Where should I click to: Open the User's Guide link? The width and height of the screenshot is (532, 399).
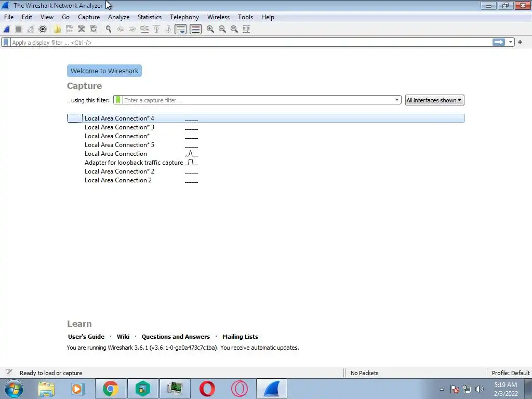(86, 337)
